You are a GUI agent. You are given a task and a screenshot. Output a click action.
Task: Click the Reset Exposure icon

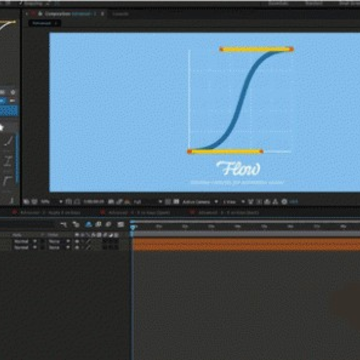[284, 202]
